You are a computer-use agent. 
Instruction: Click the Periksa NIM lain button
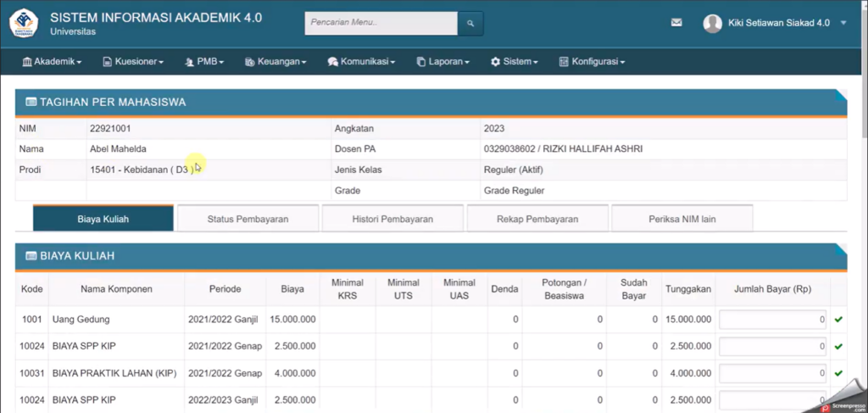click(682, 219)
